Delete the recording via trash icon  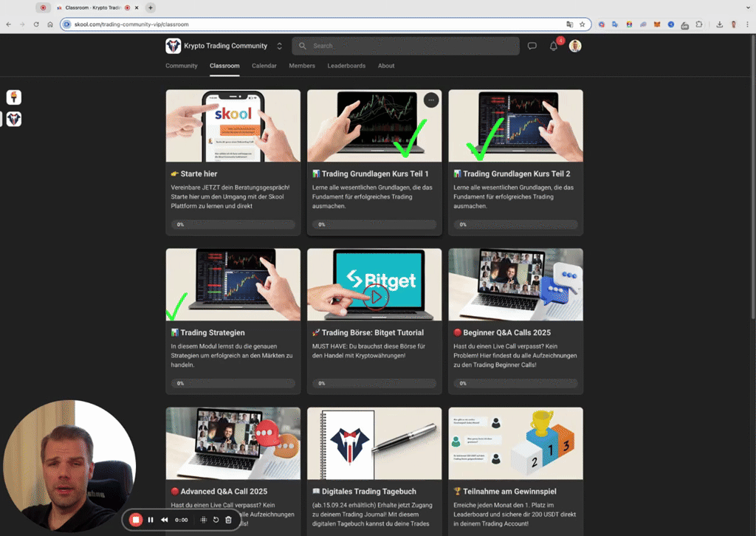tap(229, 520)
